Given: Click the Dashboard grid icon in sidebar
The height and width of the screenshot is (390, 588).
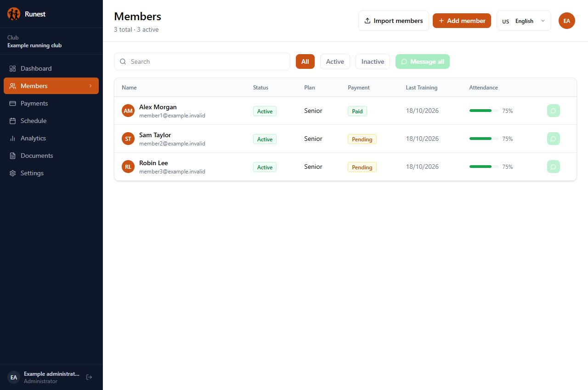Looking at the screenshot, I should coord(12,68).
